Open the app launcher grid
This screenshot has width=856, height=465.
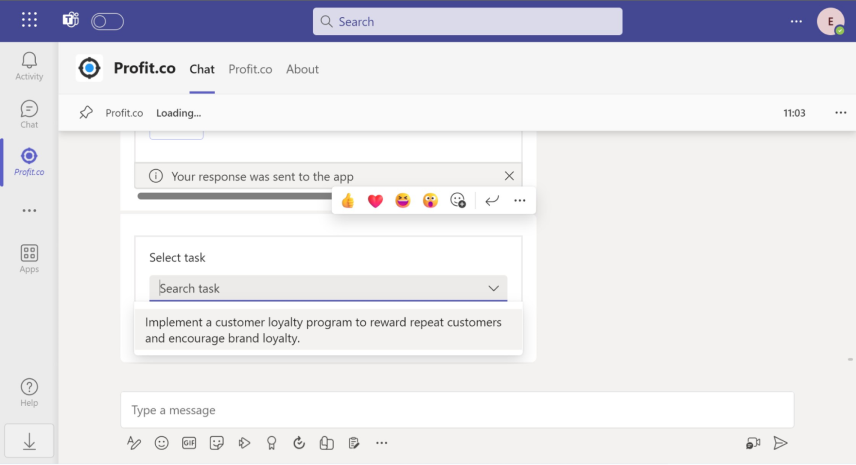(x=29, y=20)
